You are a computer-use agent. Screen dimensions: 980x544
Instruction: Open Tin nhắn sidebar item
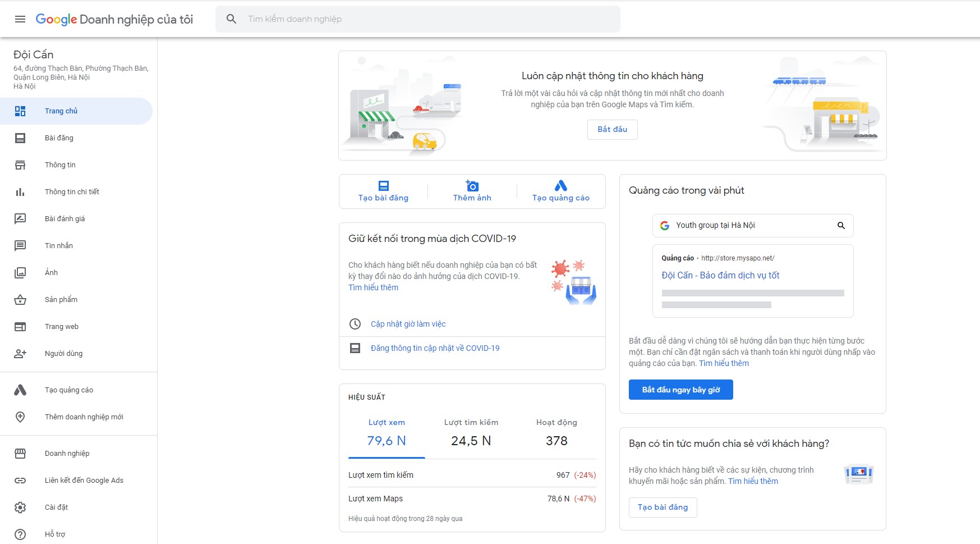[76, 246]
